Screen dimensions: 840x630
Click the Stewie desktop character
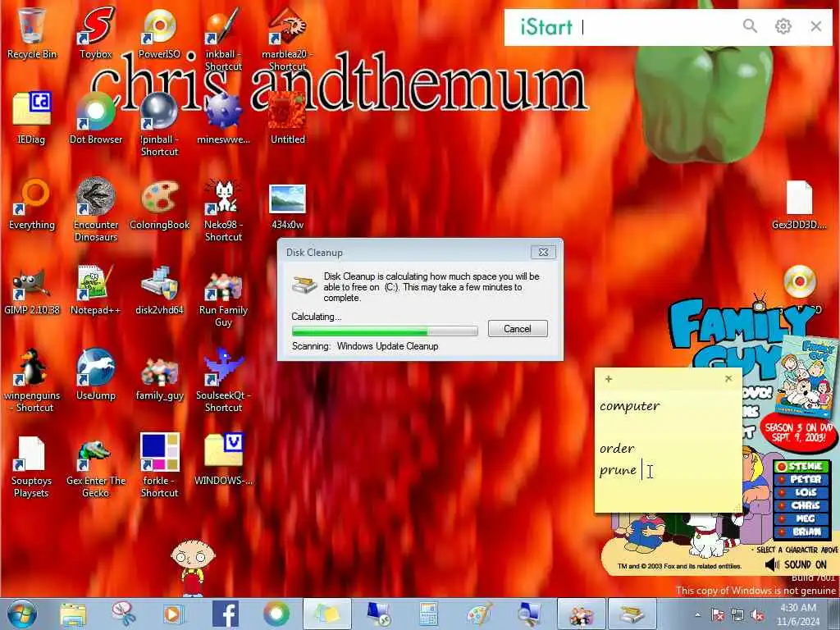click(193, 568)
